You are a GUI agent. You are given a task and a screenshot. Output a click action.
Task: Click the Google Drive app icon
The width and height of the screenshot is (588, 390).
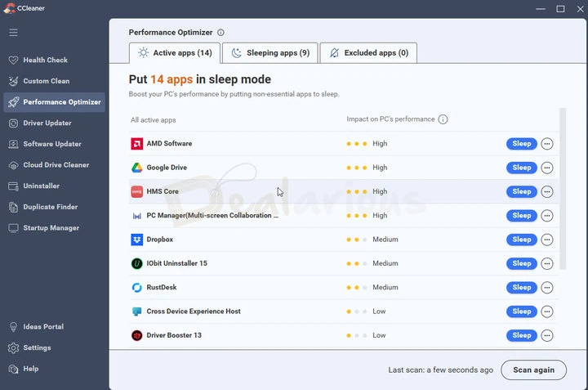click(137, 168)
